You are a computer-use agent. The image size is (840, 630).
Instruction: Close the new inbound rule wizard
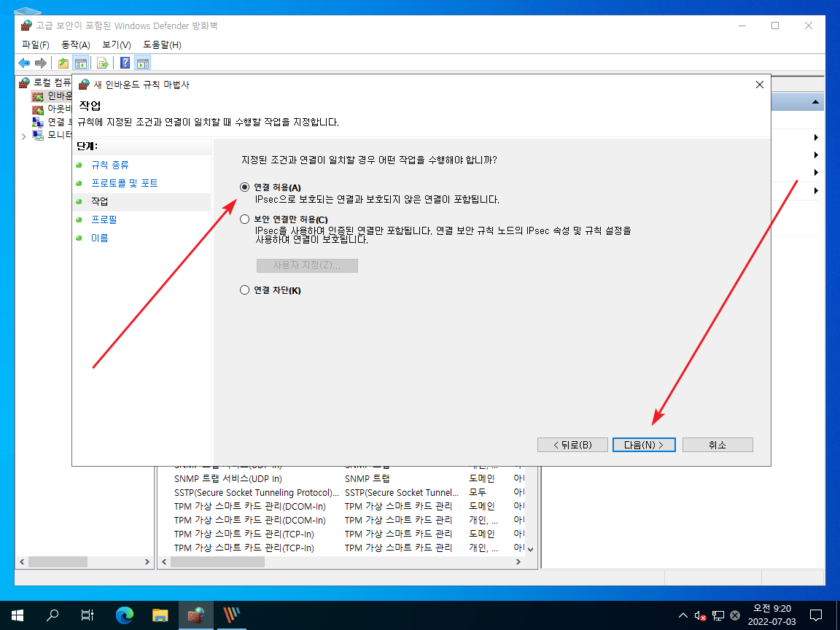pos(759,85)
